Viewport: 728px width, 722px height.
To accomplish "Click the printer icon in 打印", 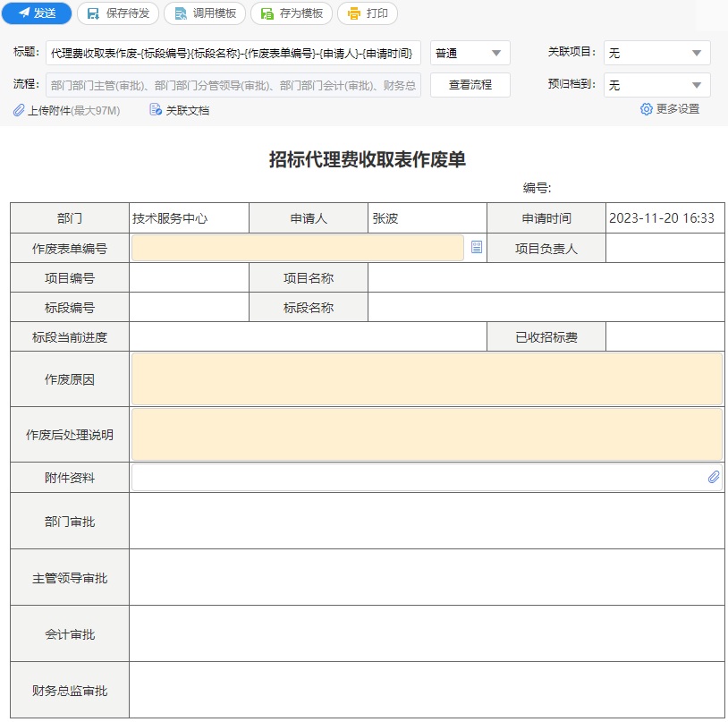I will (354, 13).
